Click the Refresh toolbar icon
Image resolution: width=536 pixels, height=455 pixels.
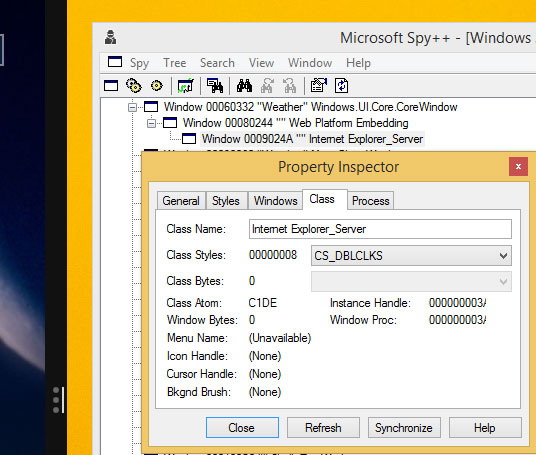[341, 85]
